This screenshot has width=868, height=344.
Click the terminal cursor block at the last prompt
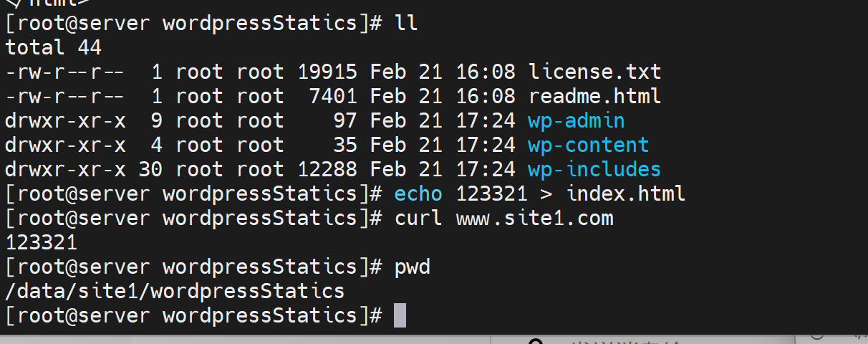[400, 315]
